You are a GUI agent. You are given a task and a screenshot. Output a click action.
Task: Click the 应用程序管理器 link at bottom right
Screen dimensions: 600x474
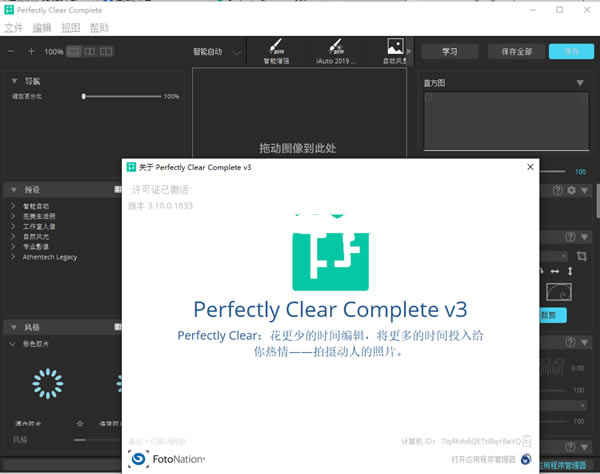562,465
